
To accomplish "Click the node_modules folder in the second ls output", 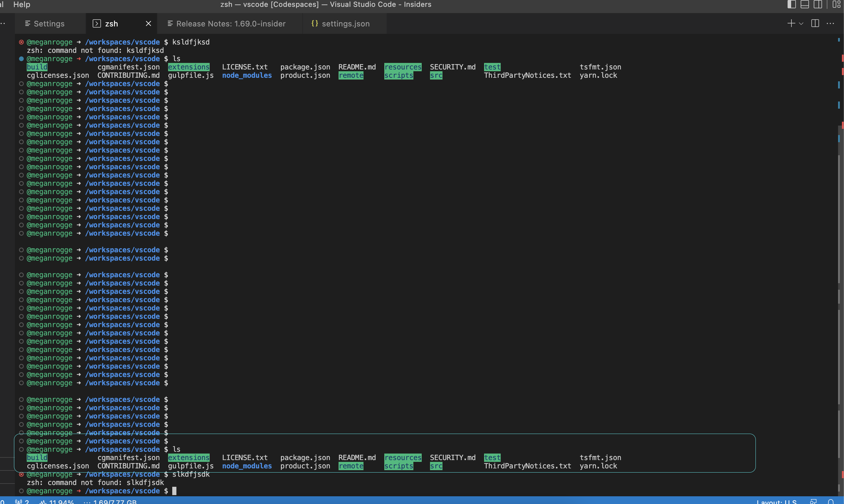I will coord(247,466).
